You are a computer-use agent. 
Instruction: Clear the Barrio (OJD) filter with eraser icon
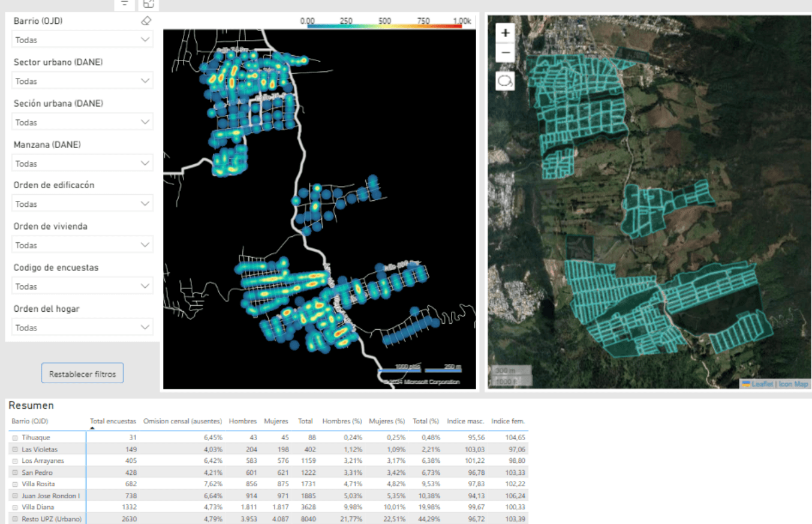pos(146,21)
